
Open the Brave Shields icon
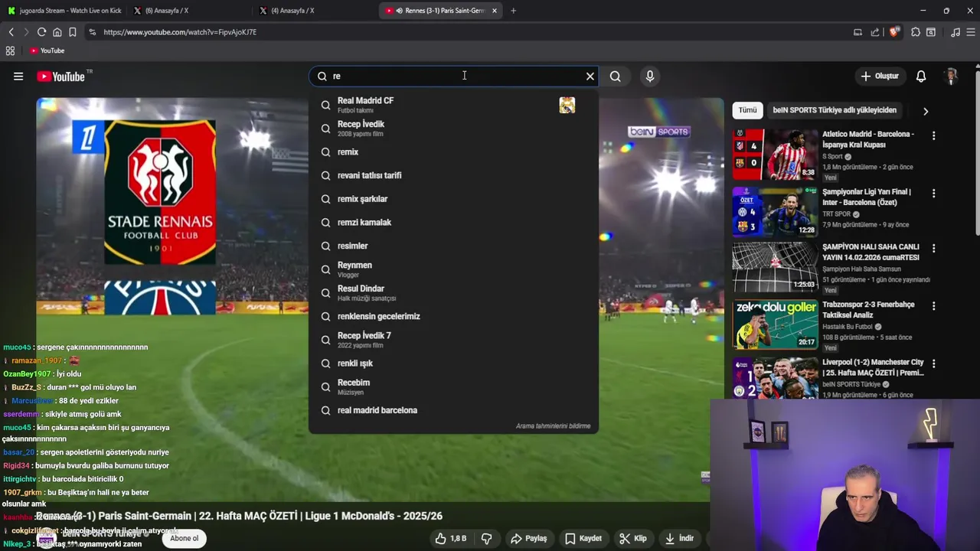tap(893, 32)
